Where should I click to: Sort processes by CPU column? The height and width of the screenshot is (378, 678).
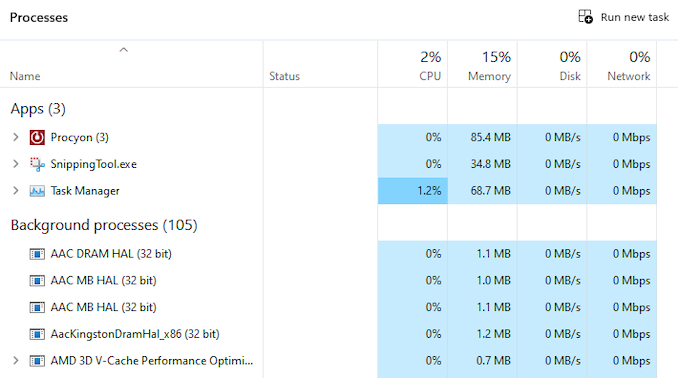[413, 64]
